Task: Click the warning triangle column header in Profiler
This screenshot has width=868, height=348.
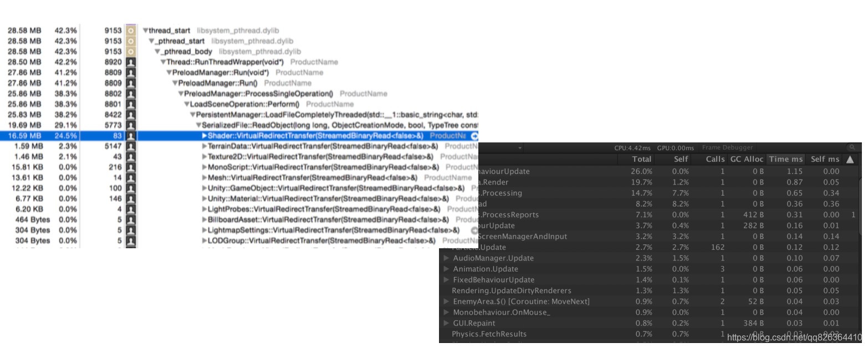Action: coord(850,159)
